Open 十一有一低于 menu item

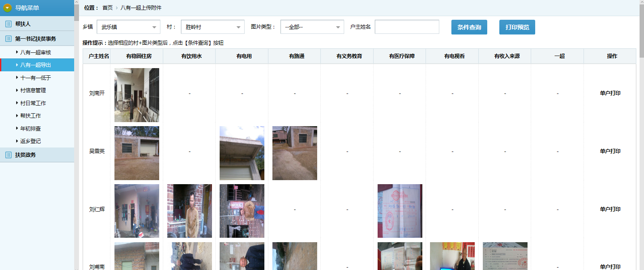35,78
